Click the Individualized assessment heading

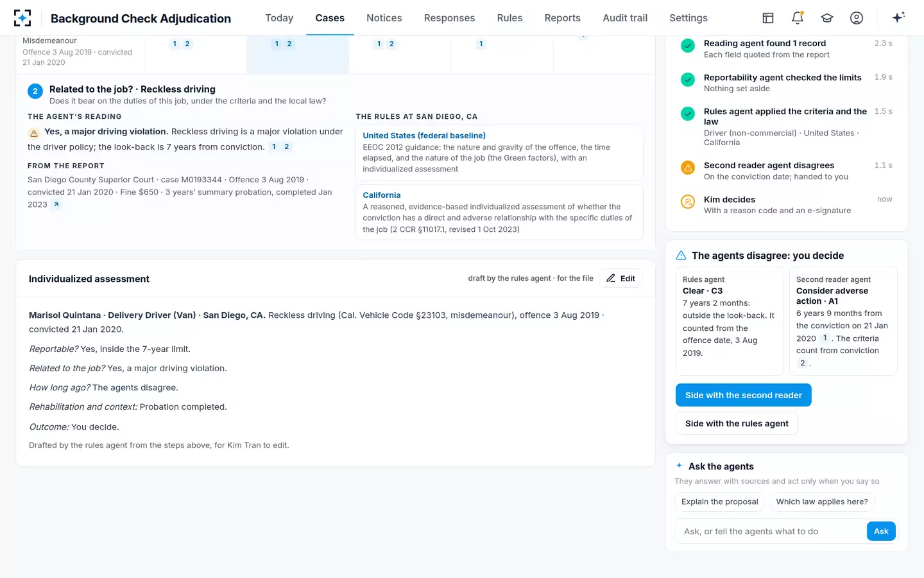89,279
